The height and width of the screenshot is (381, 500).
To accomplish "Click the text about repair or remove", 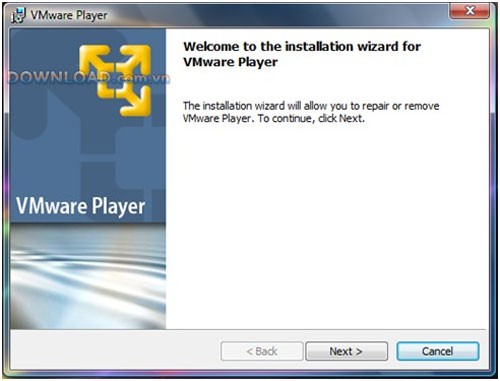I will pos(311,112).
